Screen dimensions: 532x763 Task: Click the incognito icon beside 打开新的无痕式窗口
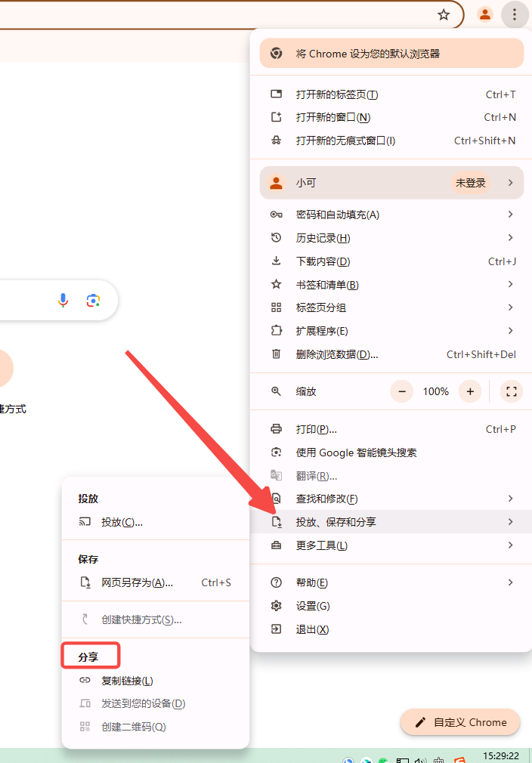point(276,141)
